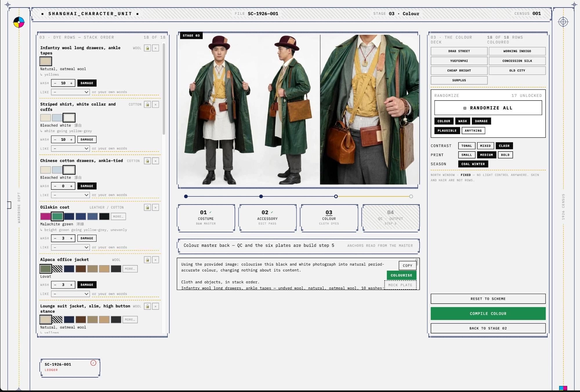Set contrast to TONAL

point(467,146)
